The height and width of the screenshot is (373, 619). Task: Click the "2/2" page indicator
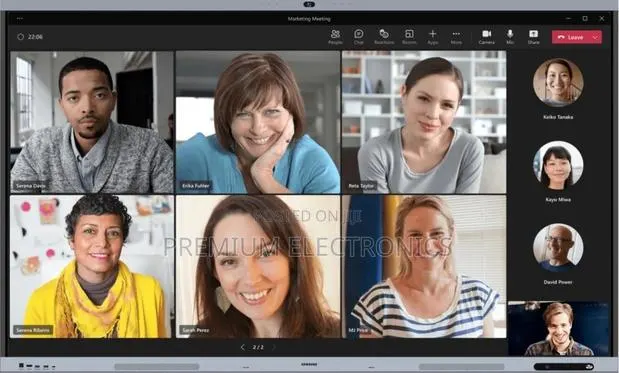tap(258, 347)
